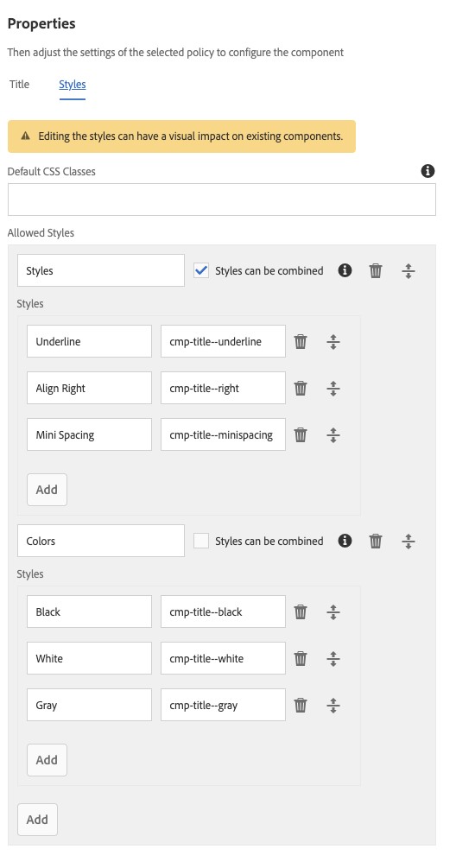Click Add under the Mini Spacing style

pos(47,490)
